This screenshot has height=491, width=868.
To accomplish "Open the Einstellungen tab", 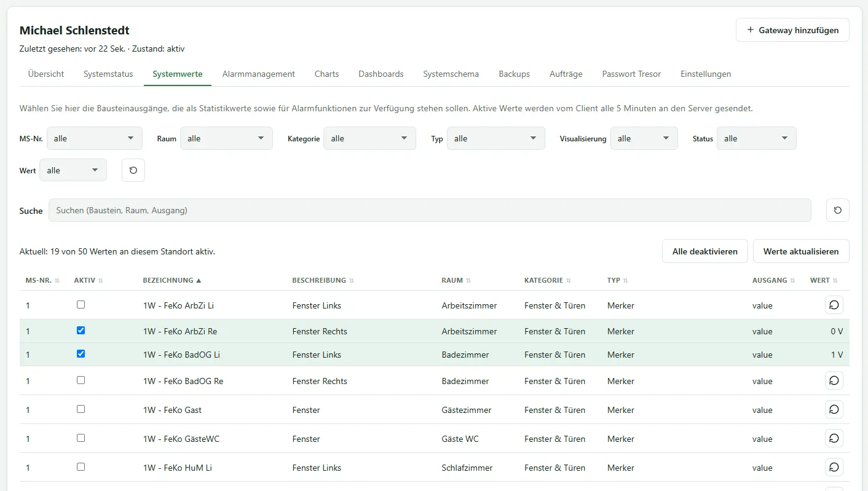I will [x=706, y=74].
